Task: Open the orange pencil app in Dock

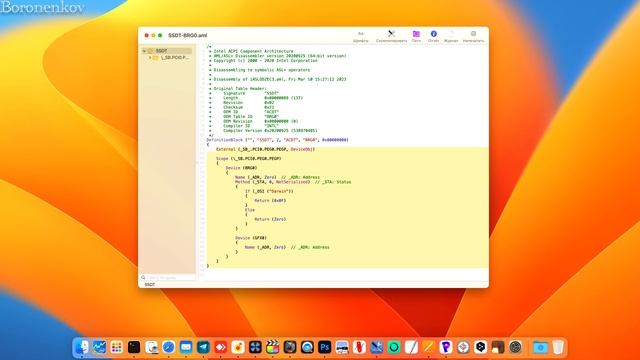Action: coord(429,347)
